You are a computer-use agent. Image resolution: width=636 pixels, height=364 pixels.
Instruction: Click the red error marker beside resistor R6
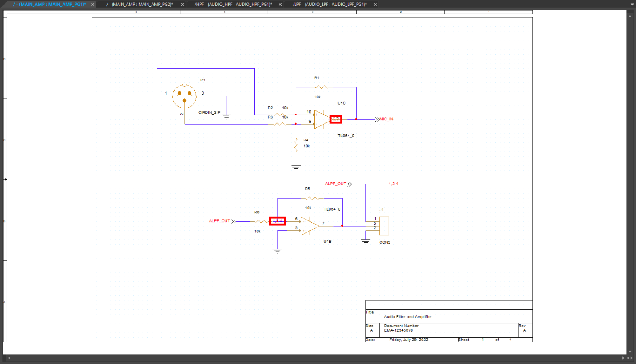pos(277,220)
